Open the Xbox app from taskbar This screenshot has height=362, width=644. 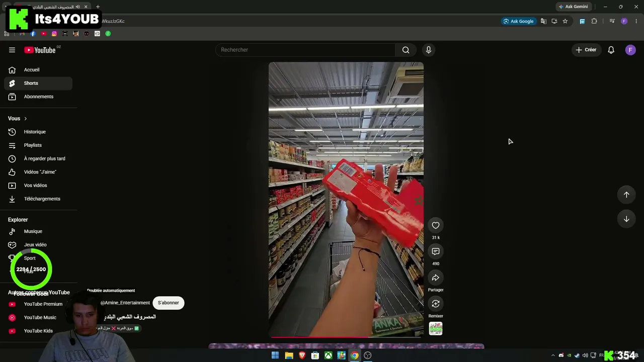click(328, 355)
